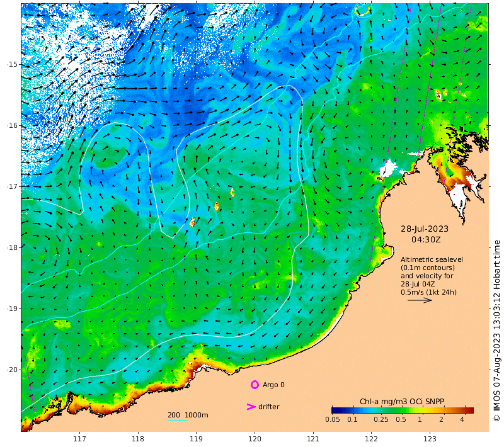Click the longitude axis label 123
Image resolution: width=504 pixels, height=447 pixels.
(x=430, y=439)
